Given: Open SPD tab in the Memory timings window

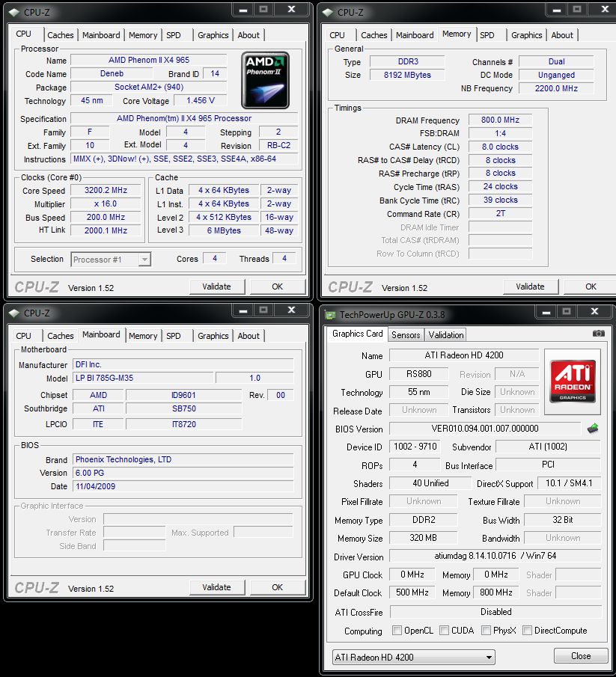Looking at the screenshot, I should click(x=487, y=35).
